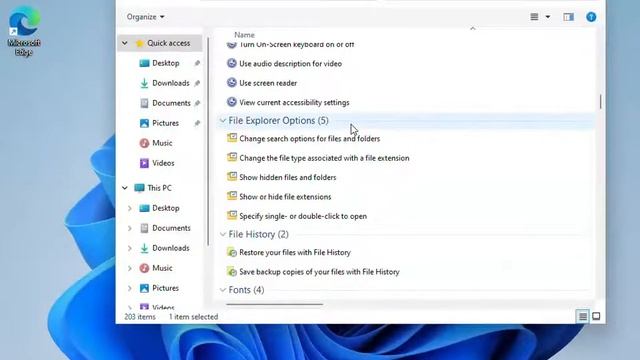The width and height of the screenshot is (640, 360).
Task: Expand Pictures under This PC
Action: (130, 288)
